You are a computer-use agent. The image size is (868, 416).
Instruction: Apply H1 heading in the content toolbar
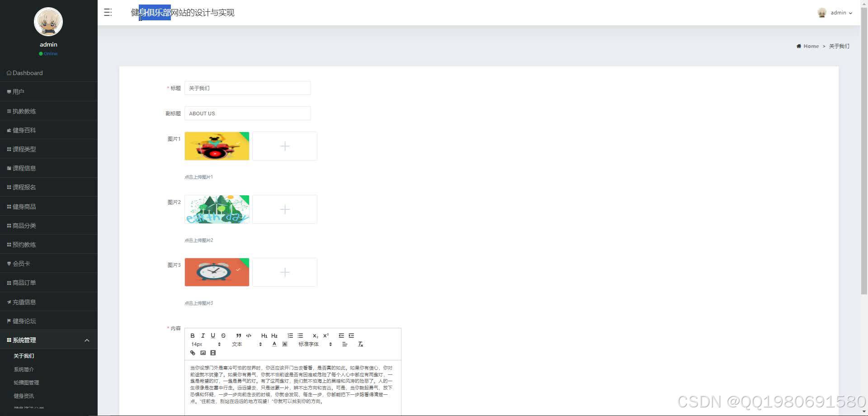pyautogui.click(x=264, y=336)
